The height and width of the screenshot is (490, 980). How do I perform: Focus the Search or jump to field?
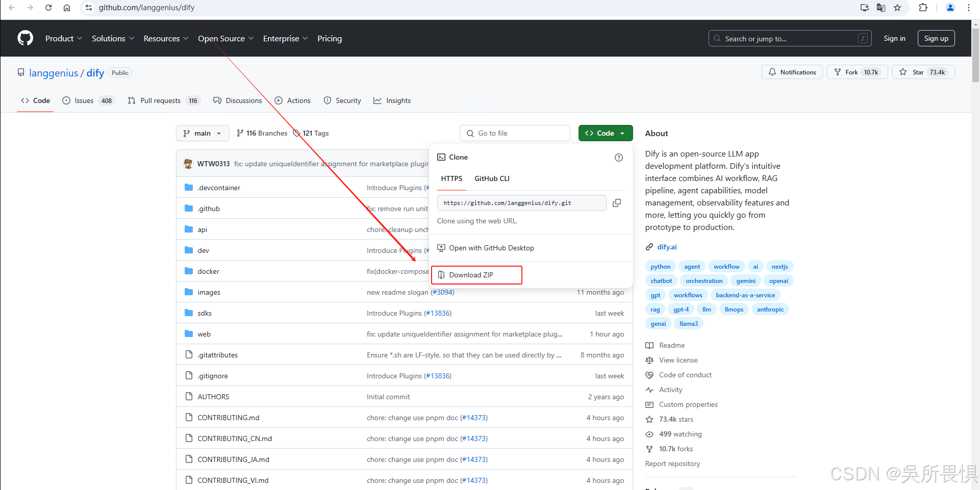tap(790, 38)
